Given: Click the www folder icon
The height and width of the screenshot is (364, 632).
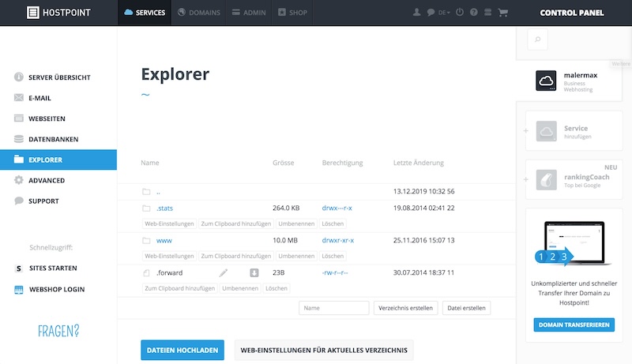Looking at the screenshot, I should pos(146,240).
